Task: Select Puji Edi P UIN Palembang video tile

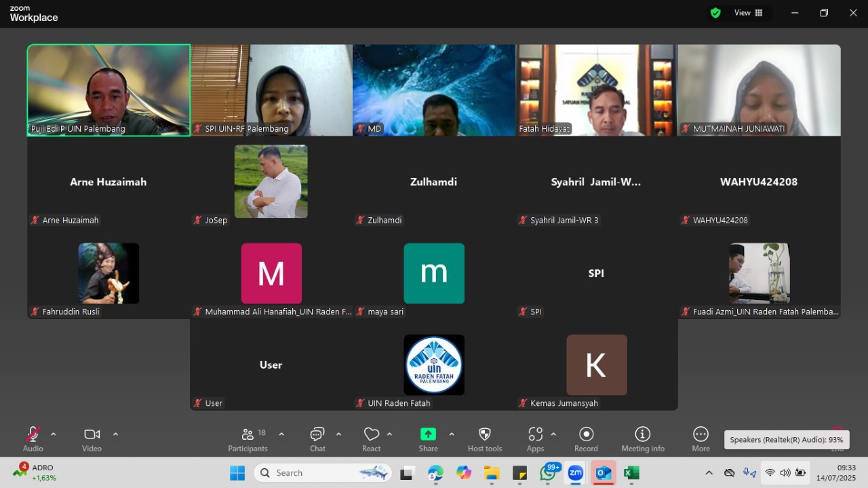Action: 108,90
